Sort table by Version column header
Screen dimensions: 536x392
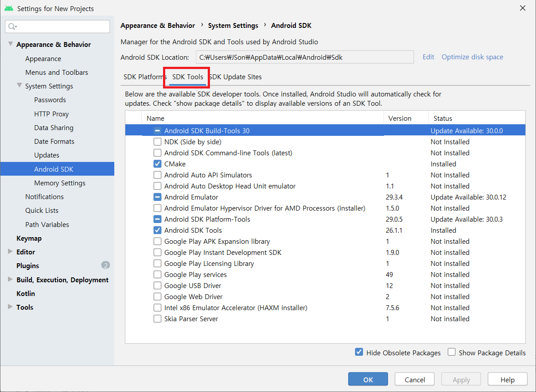click(x=406, y=118)
